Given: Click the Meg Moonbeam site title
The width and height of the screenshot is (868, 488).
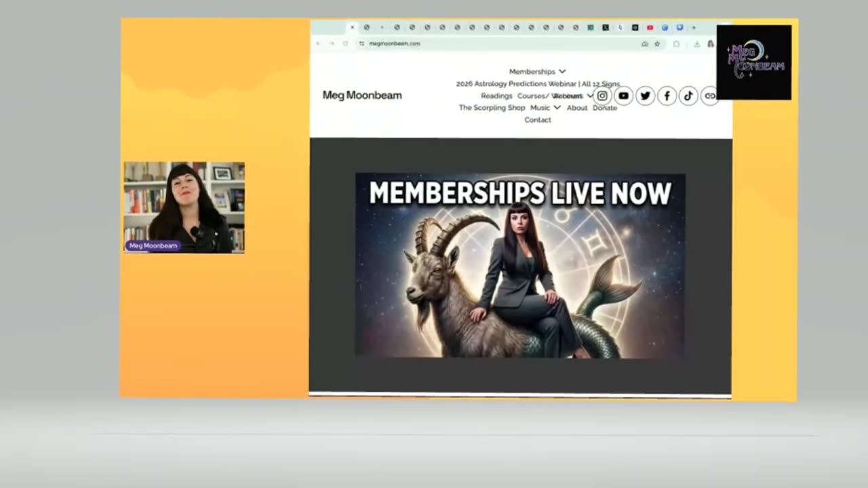Looking at the screenshot, I should (x=362, y=96).
